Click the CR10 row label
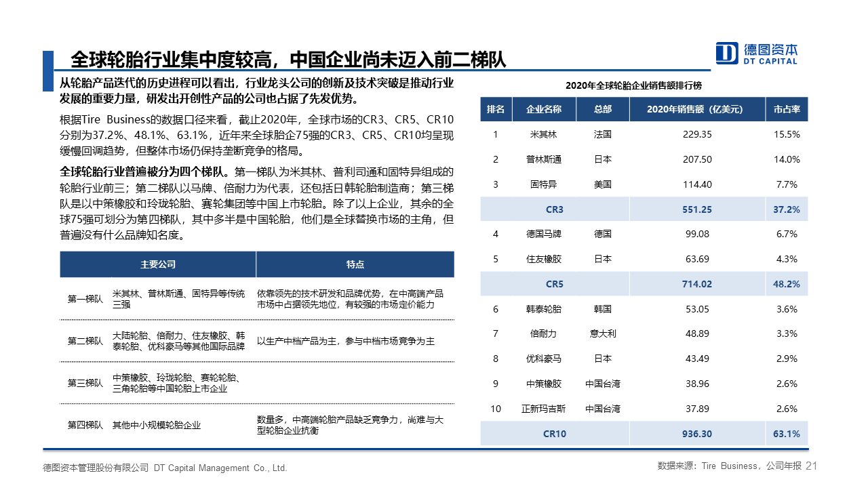 554,434
